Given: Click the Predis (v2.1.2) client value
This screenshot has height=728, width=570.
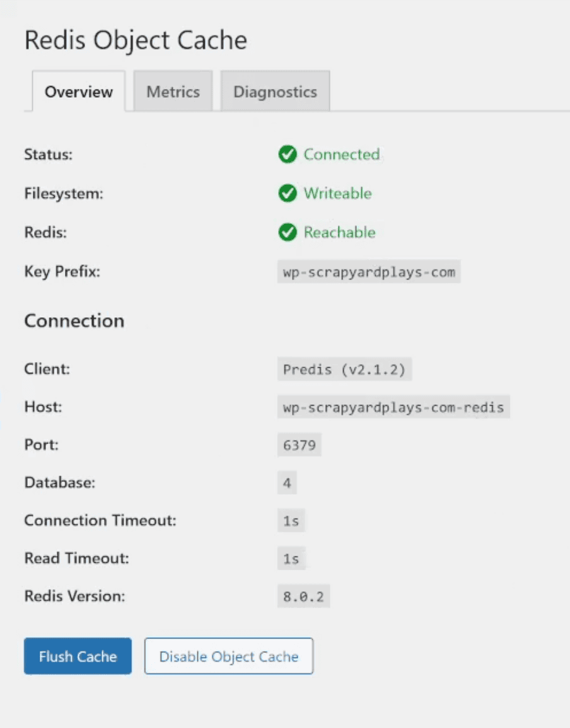Looking at the screenshot, I should [344, 369].
